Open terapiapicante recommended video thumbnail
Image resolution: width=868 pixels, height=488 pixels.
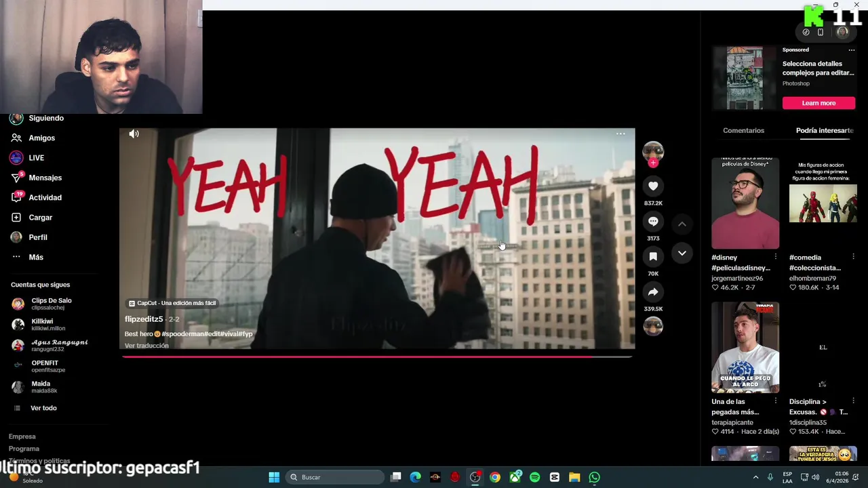pos(745,348)
